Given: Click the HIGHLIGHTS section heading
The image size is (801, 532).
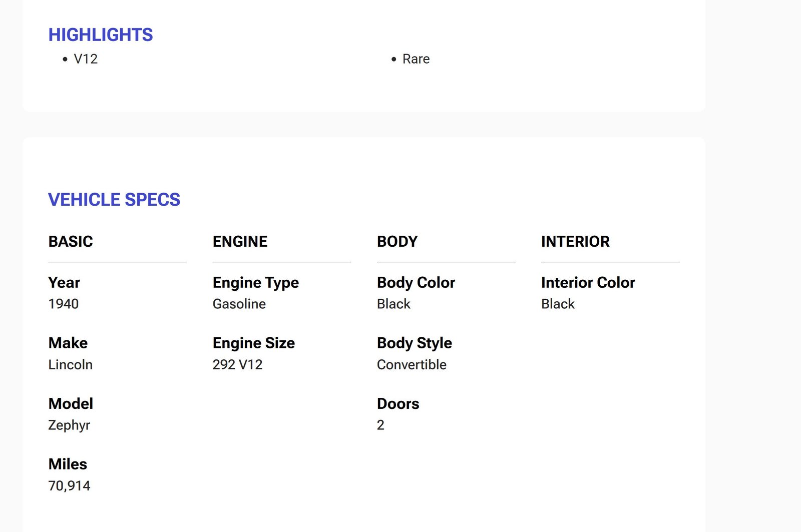Looking at the screenshot, I should [101, 35].
